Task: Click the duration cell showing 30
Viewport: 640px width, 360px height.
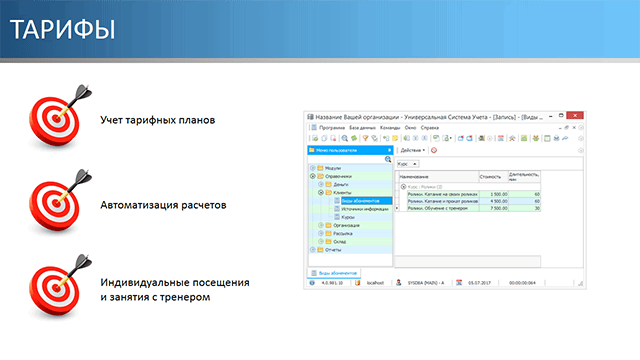Action: (x=524, y=208)
